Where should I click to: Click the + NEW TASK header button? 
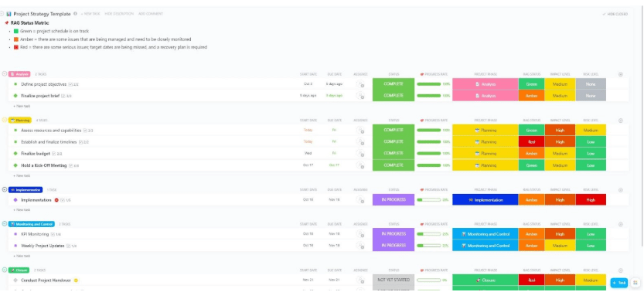[x=90, y=14]
